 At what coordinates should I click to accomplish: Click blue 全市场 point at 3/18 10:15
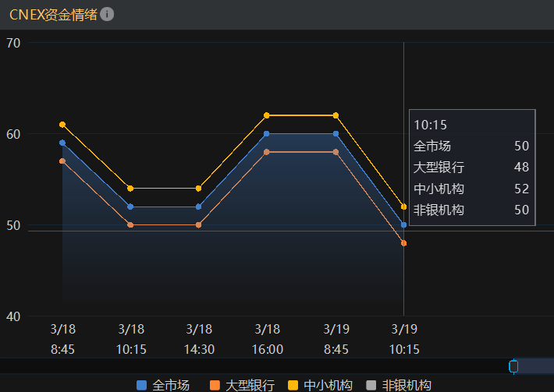130,207
